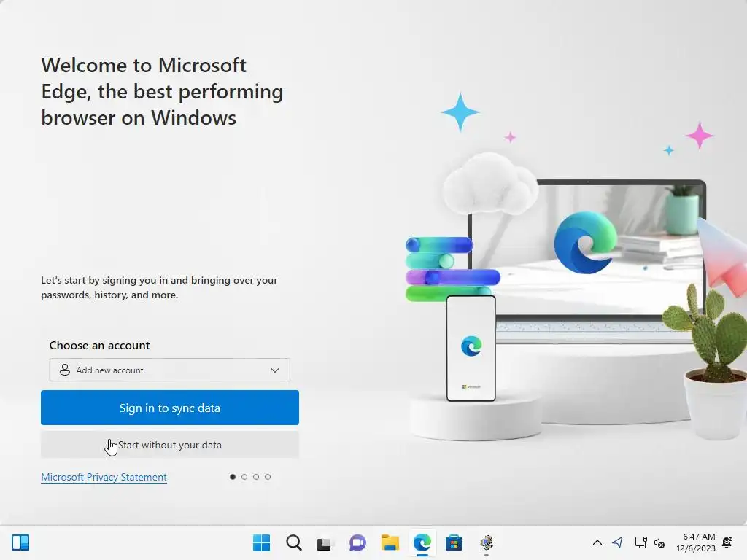747x560 pixels.
Task: Jump to the third page dot
Action: (x=256, y=477)
